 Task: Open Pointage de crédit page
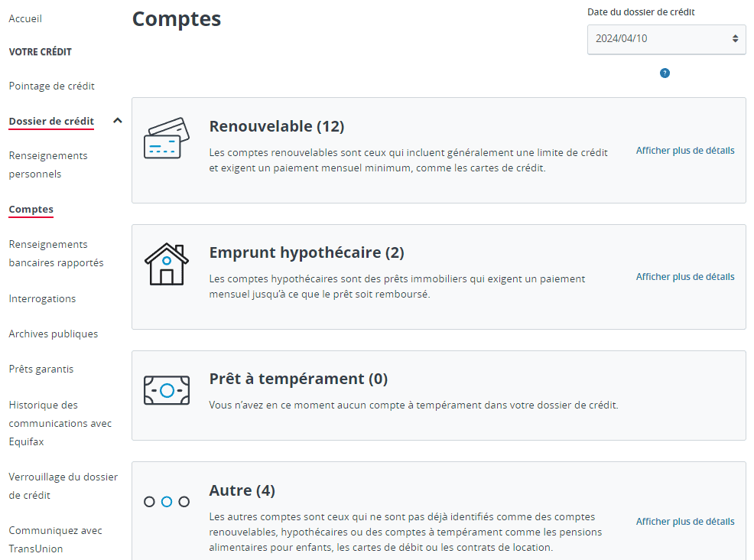tap(51, 86)
